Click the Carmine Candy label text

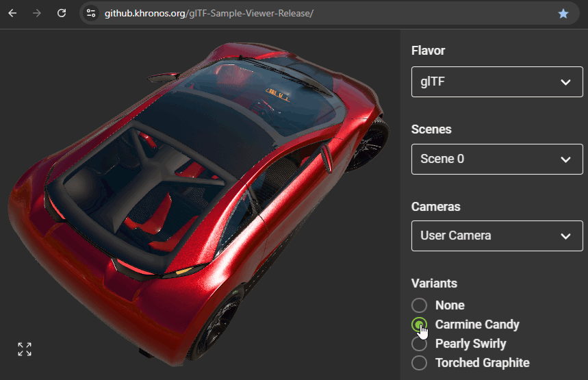[477, 325]
